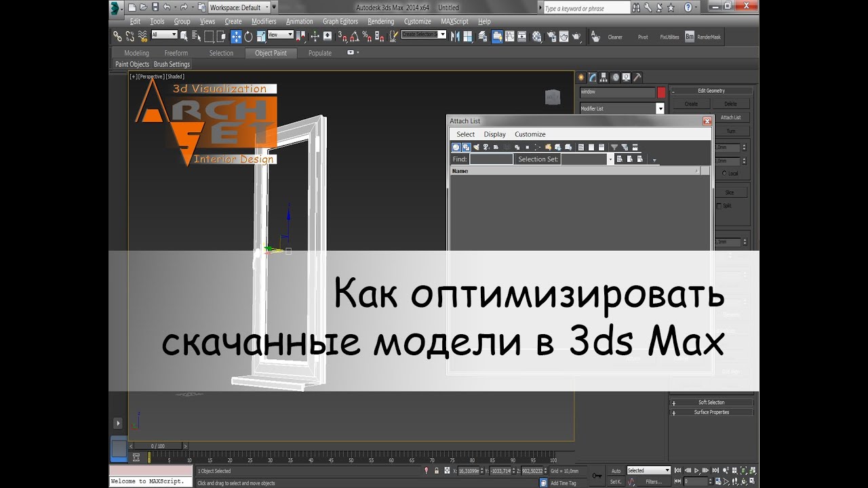Toggle the Layer Explorer toolbar button
This screenshot has width=868, height=488.
click(x=483, y=36)
